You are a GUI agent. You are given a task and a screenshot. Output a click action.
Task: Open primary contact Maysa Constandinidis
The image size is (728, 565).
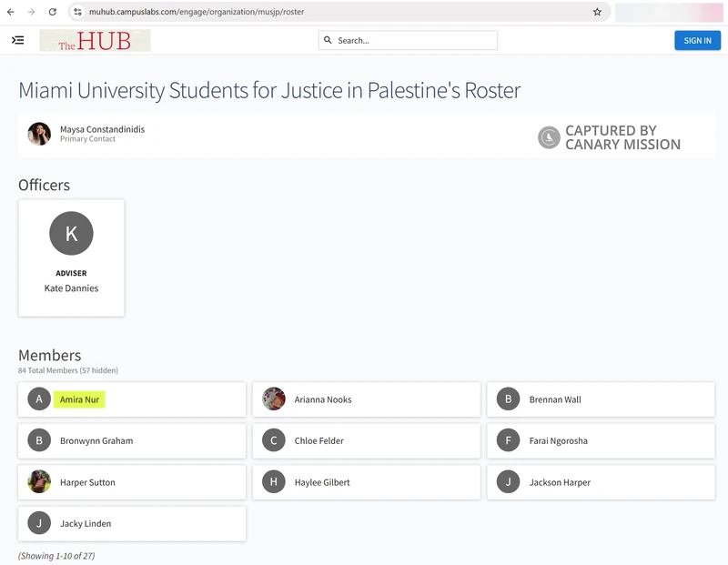[102, 129]
